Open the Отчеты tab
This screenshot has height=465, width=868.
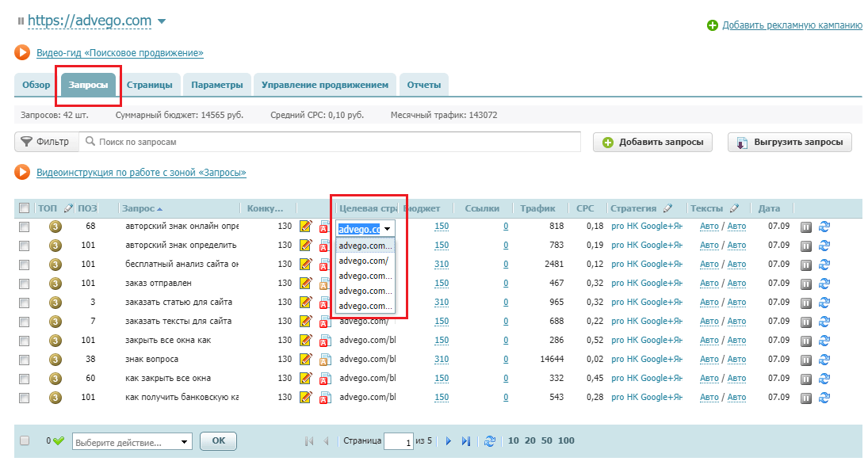[x=423, y=85]
